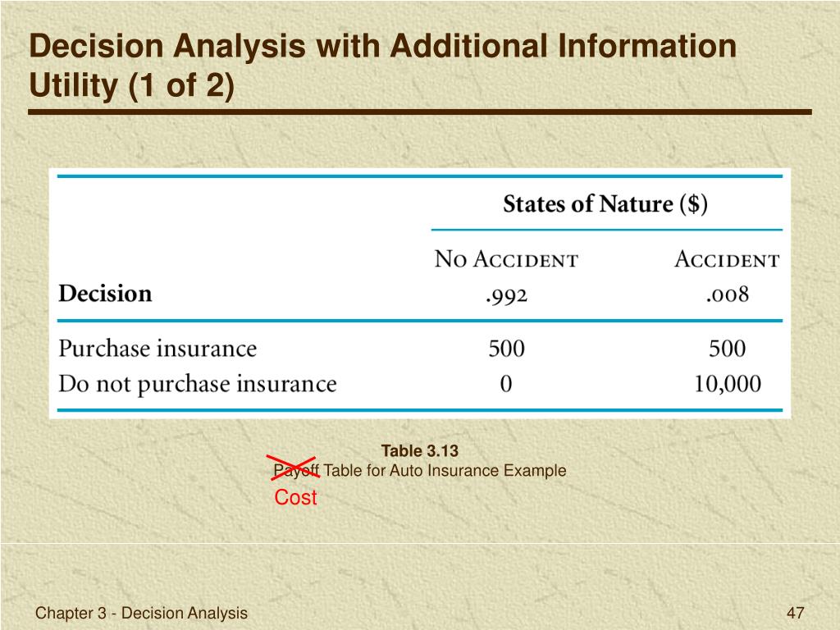This screenshot has height=630, width=840.
Task: Select the red 'Cost' annotation
Action: pos(295,497)
